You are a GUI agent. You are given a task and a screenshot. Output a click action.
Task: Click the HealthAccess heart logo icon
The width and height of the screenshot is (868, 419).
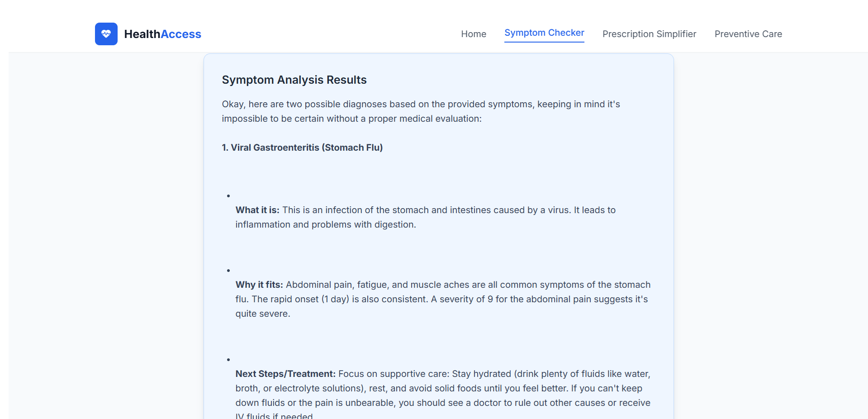(106, 34)
